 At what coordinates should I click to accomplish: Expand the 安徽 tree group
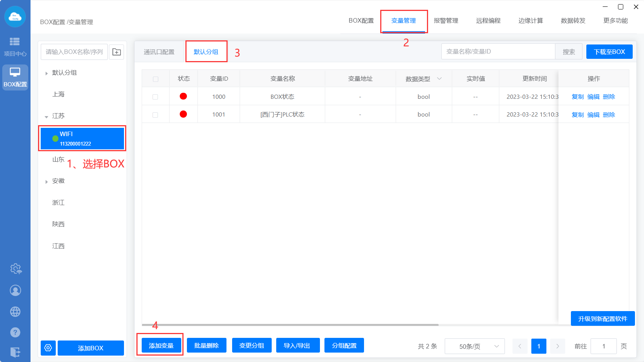46,182
